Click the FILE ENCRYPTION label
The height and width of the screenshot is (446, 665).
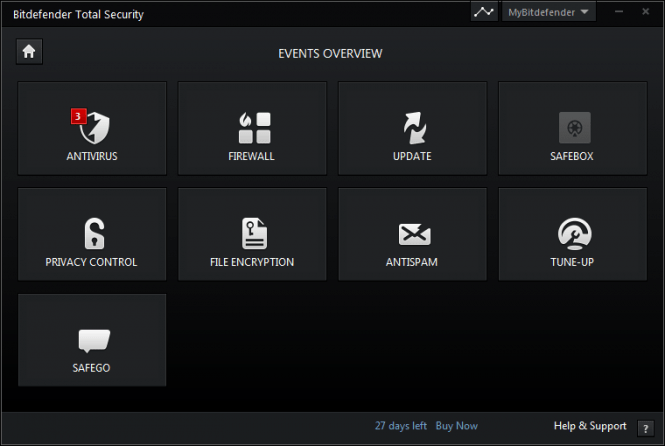[252, 262]
